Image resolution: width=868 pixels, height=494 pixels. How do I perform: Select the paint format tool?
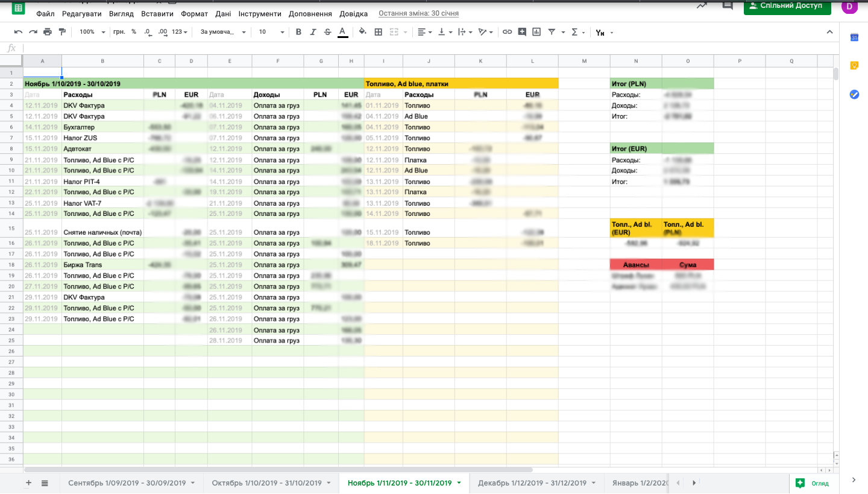click(62, 32)
